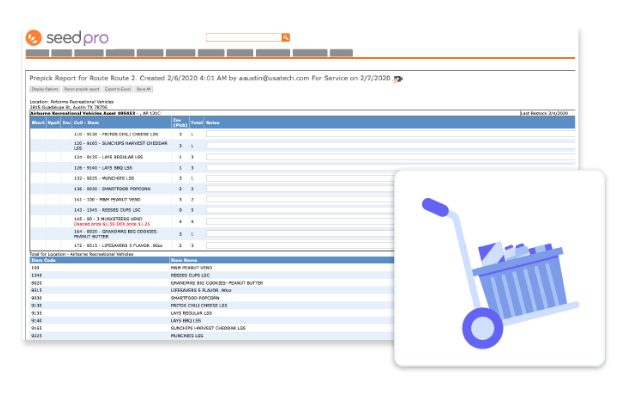Viewport: 626px width, 399px height.
Task: Click the 'Item Name' header in totals table
Action: click(x=183, y=260)
